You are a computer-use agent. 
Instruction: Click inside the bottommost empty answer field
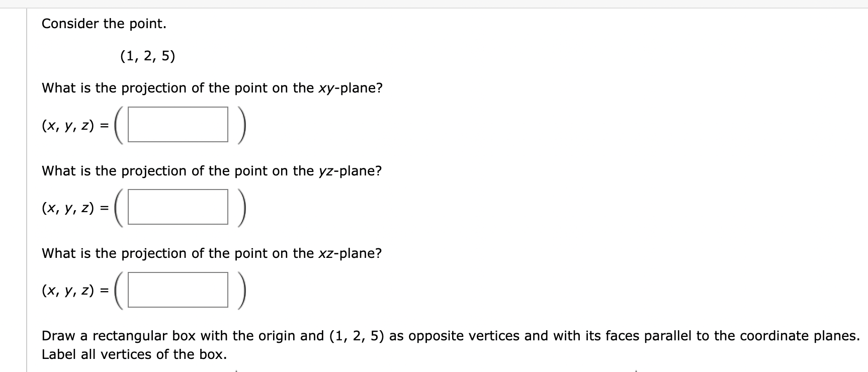[178, 290]
